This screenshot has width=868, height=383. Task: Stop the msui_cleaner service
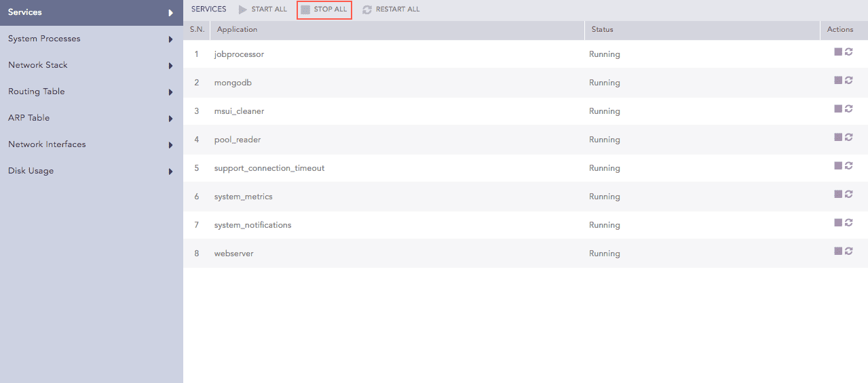point(838,109)
